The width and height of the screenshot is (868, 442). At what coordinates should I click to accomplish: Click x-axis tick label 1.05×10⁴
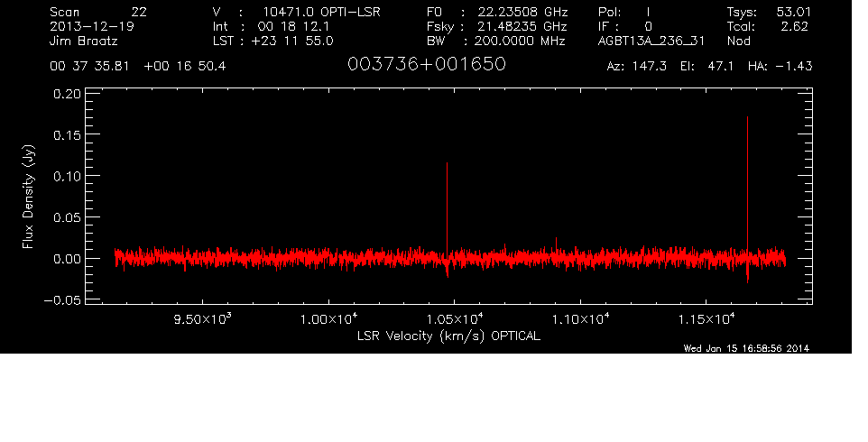[454, 318]
